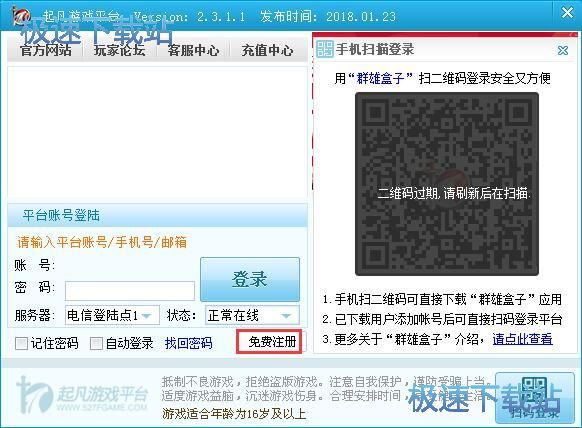Open the 客服中心 menu item
Viewport: 582px width, 428px height.
[x=193, y=50]
